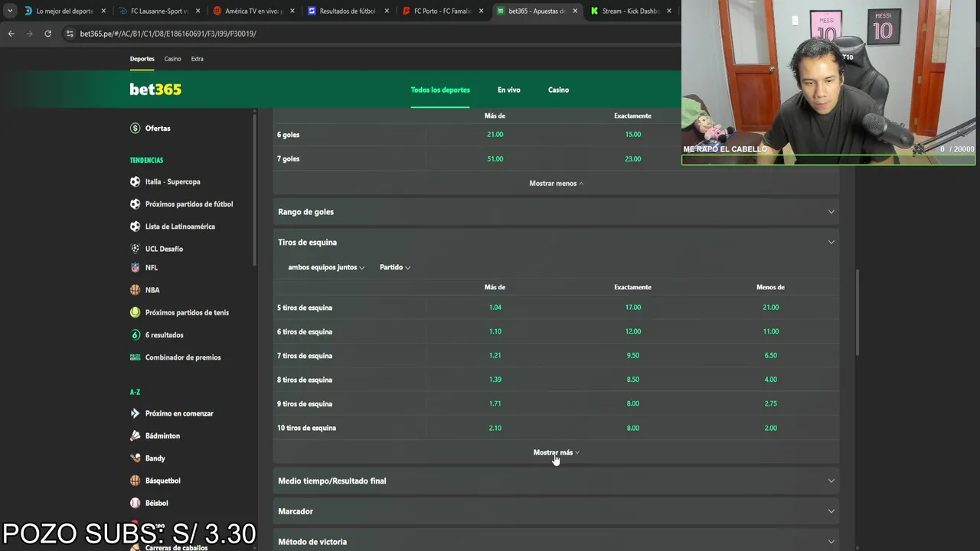Open the Ofertas dollar icon
This screenshot has height=551, width=980.
[136, 129]
